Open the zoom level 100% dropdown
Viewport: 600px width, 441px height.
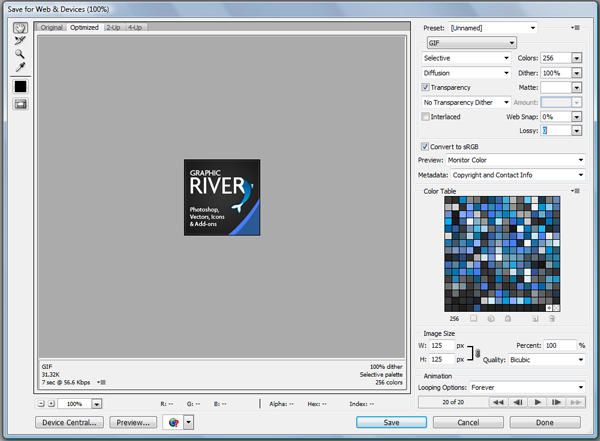(96, 403)
